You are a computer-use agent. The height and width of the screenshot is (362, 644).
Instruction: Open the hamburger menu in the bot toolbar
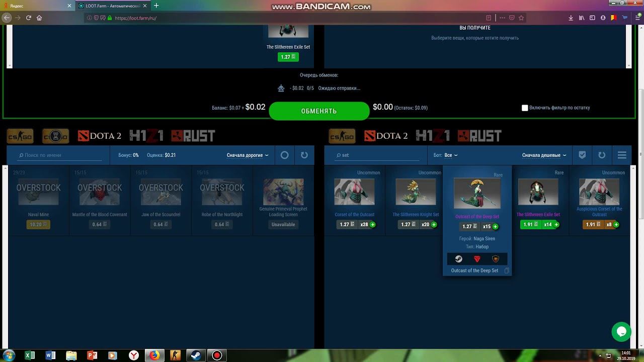click(x=622, y=155)
